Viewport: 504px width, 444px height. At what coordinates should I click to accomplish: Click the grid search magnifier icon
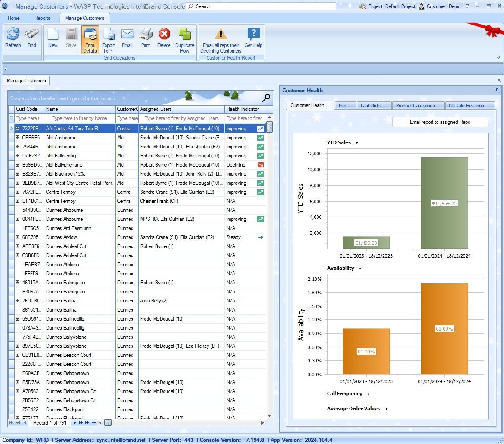tap(266, 98)
